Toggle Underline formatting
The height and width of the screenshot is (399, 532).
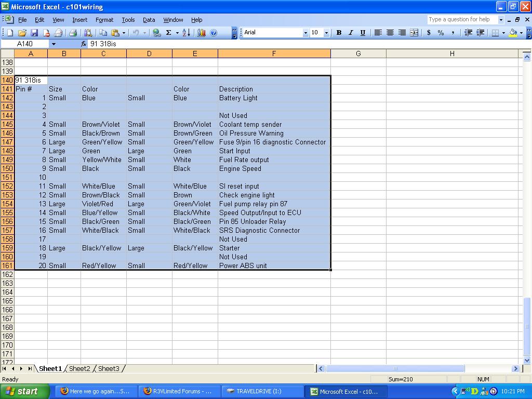coord(363,32)
